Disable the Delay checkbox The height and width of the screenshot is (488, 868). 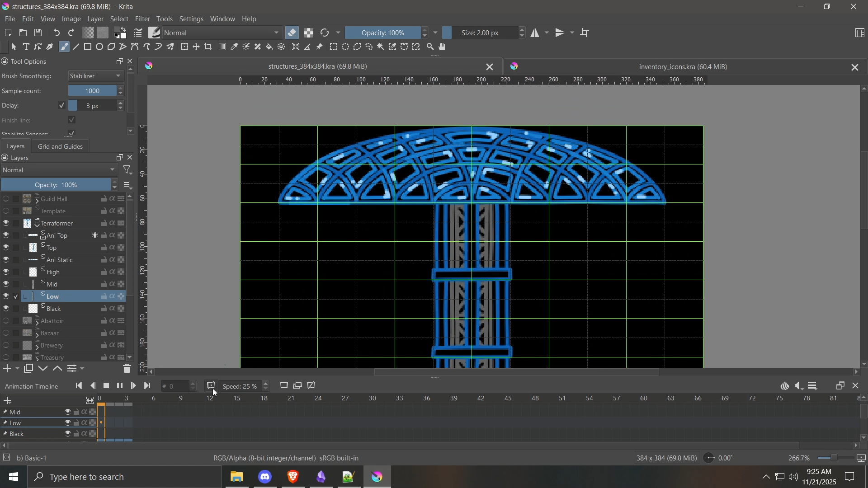point(61,106)
